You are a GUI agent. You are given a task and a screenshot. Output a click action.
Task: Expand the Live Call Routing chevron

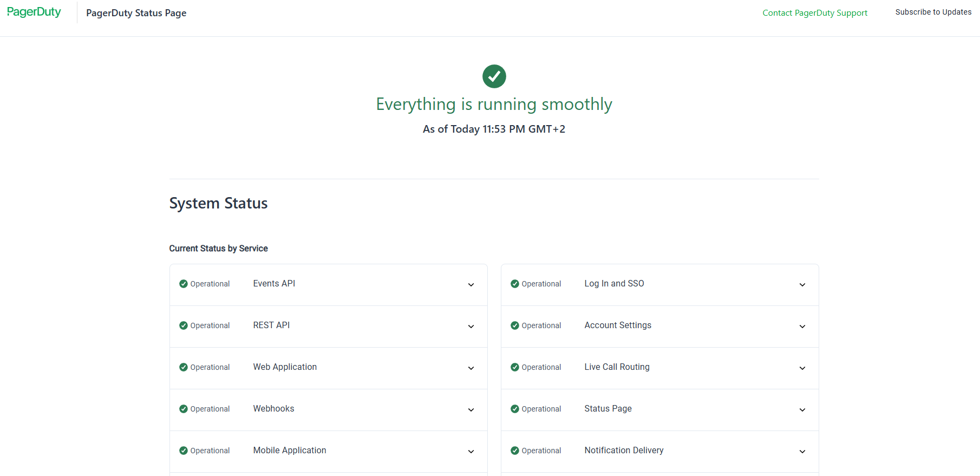(802, 368)
